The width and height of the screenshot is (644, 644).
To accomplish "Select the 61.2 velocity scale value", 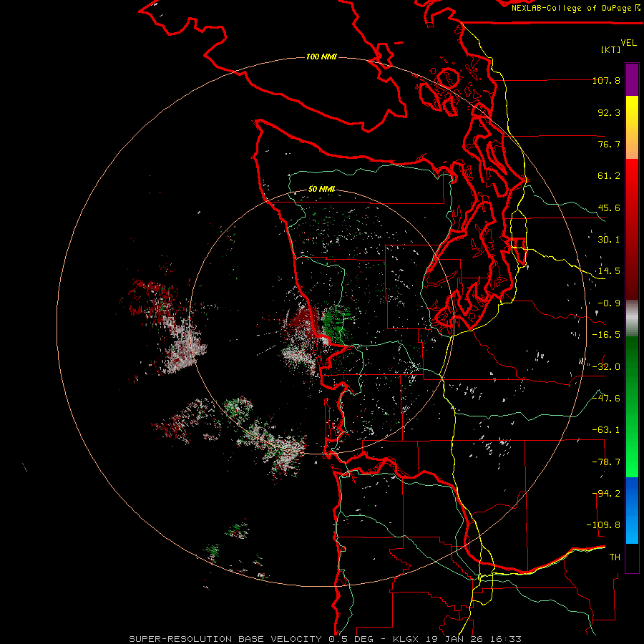I will coord(609,176).
